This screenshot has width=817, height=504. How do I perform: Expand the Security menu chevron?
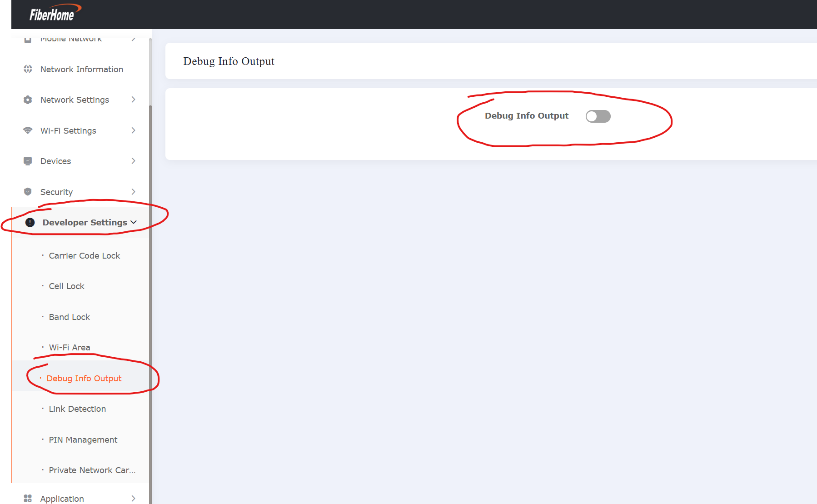tap(133, 192)
